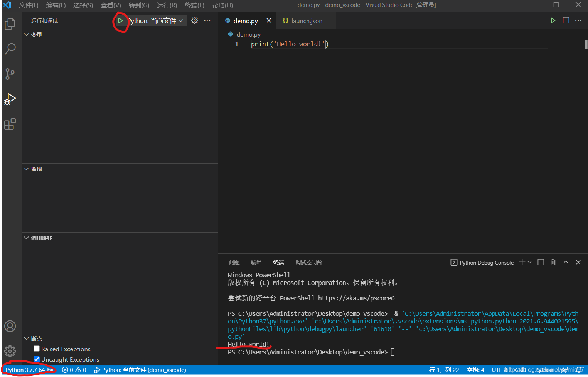Open the Run and Debug view

pyautogui.click(x=10, y=99)
